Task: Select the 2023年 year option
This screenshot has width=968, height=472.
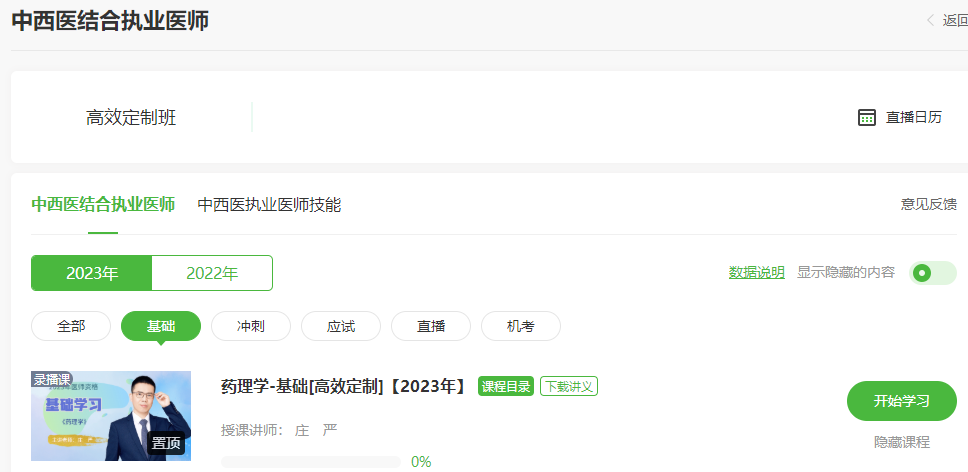Action: (x=92, y=273)
